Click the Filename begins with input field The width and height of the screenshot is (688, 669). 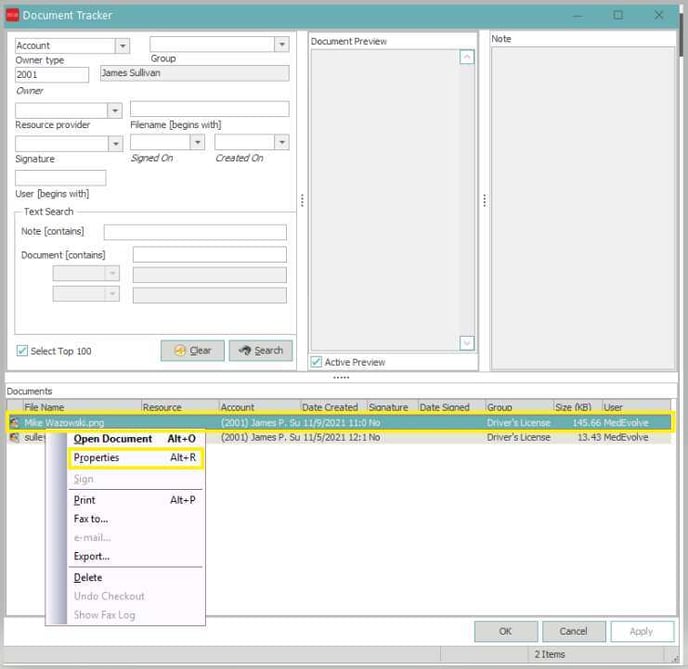[x=209, y=109]
